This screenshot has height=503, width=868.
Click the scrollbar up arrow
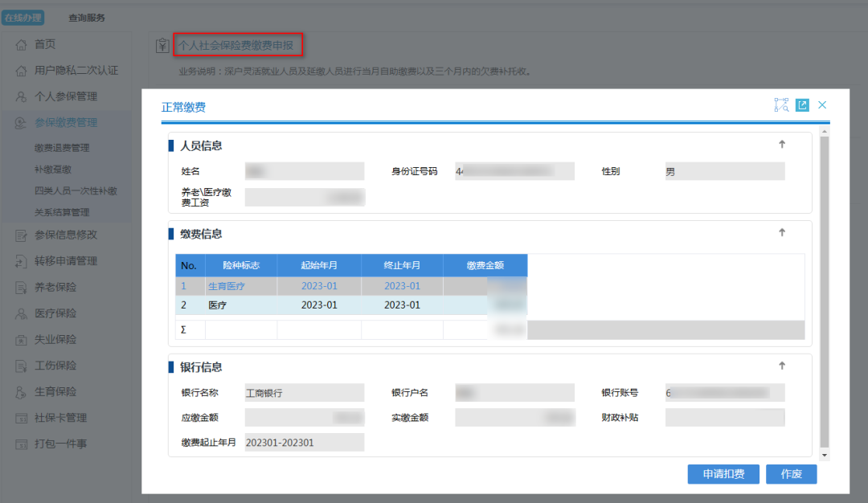825,132
